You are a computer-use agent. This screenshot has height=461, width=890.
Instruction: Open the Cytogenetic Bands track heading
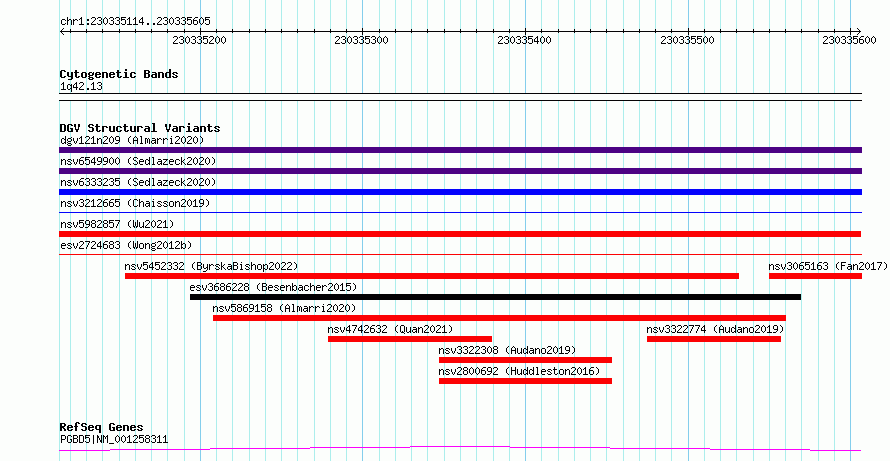119,74
